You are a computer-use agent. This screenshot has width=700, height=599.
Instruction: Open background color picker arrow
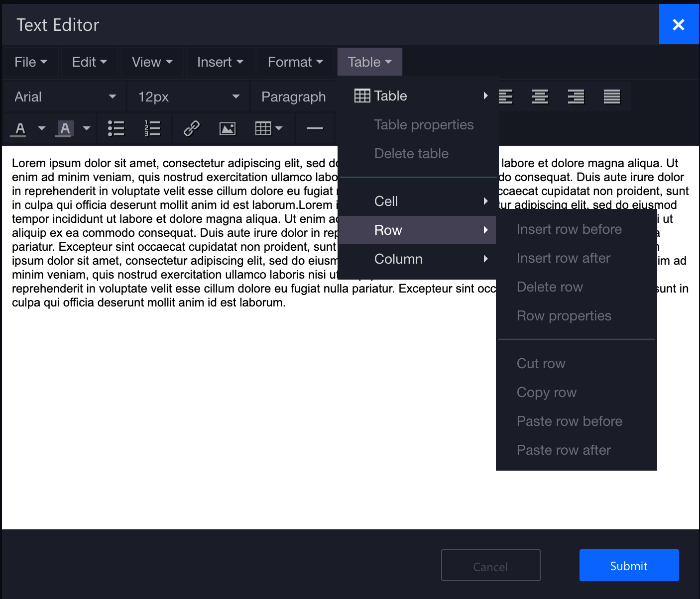pyautogui.click(x=87, y=129)
